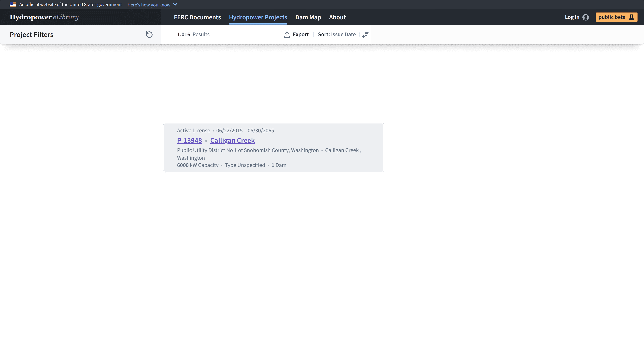The width and height of the screenshot is (644, 362).
Task: Click the Export upload arrow icon
Action: coord(287,34)
